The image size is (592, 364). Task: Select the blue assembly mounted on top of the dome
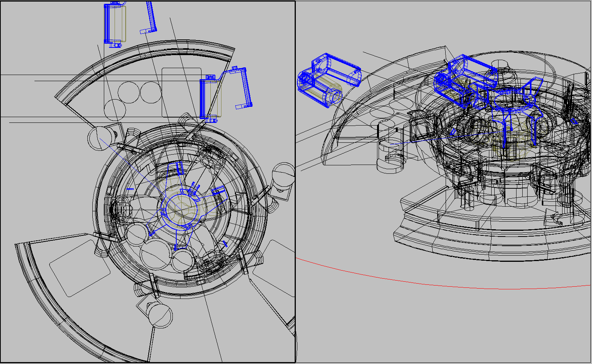(466, 78)
